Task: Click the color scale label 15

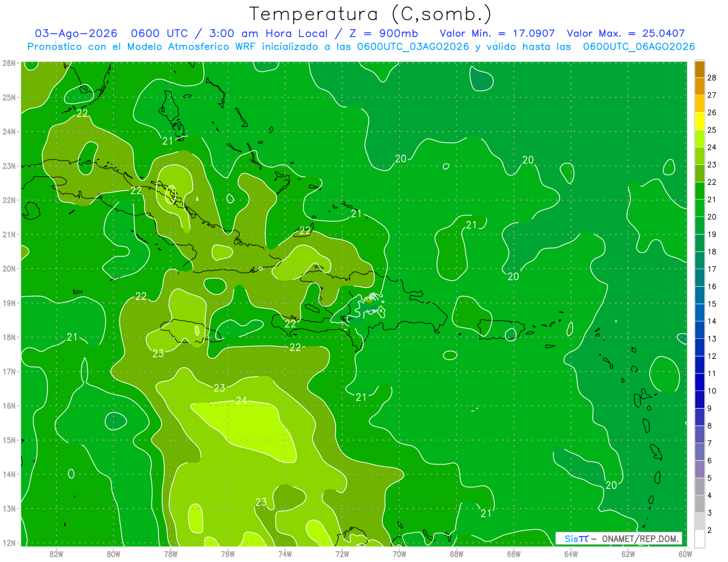Action: click(712, 304)
